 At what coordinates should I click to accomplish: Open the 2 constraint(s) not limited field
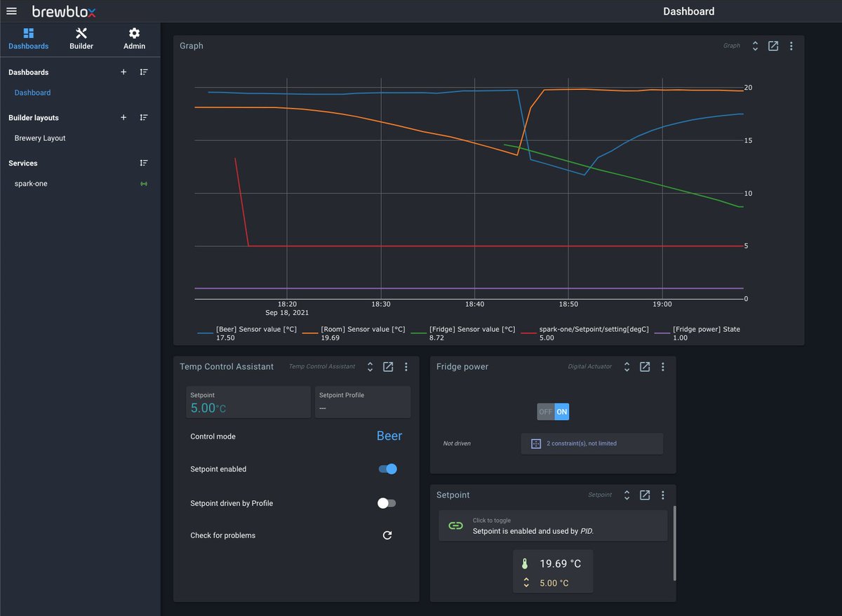(x=592, y=443)
